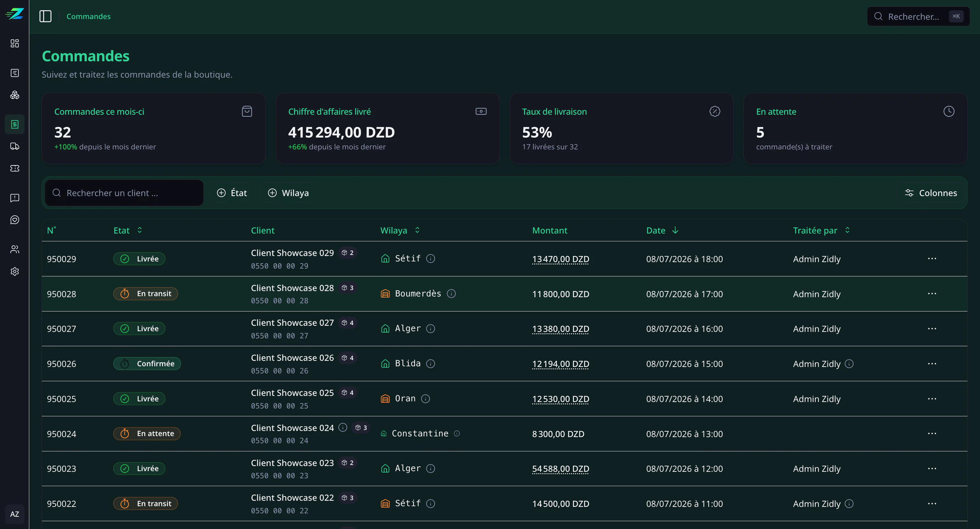The width and height of the screenshot is (980, 529).
Task: Sort by the Traitée par column header
Action: (x=821, y=230)
